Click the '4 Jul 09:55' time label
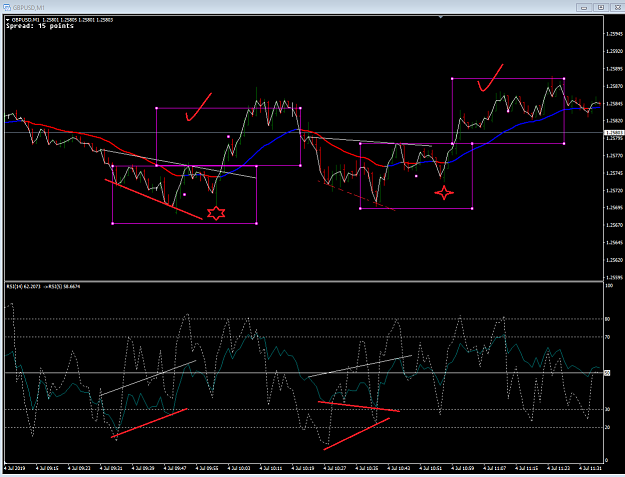625x477 pixels. (207, 468)
